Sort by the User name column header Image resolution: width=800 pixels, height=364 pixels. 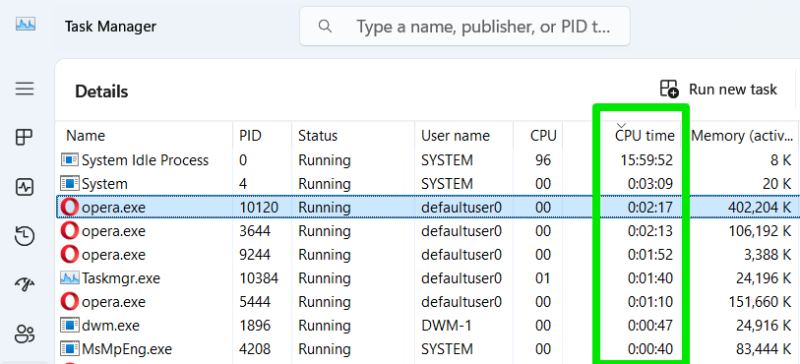[x=464, y=136]
